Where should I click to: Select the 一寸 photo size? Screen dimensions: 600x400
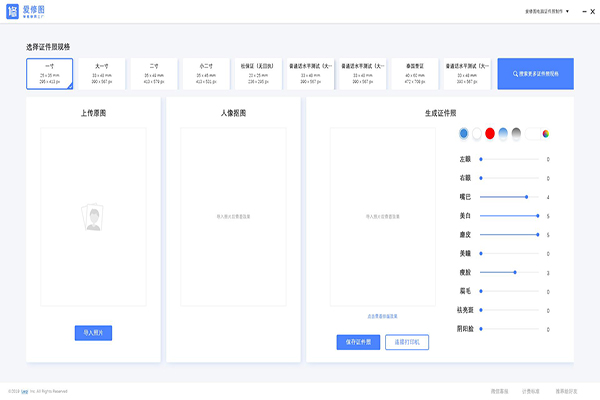(49, 73)
